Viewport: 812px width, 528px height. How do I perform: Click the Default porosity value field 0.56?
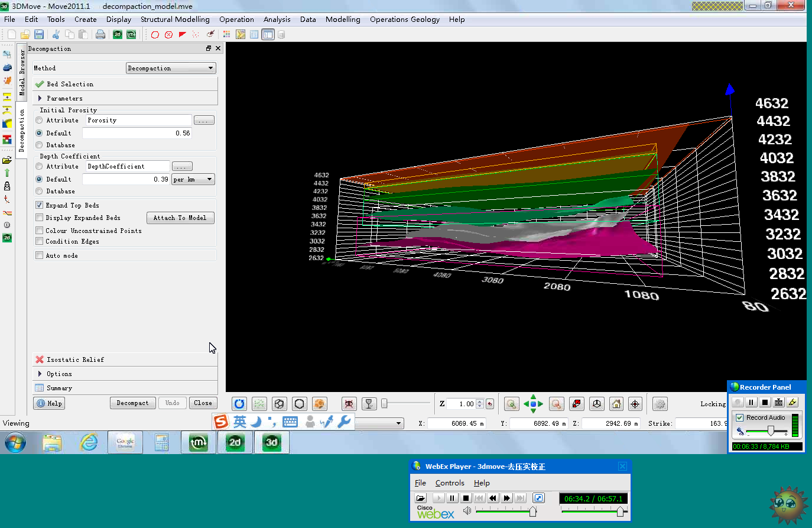click(x=137, y=133)
